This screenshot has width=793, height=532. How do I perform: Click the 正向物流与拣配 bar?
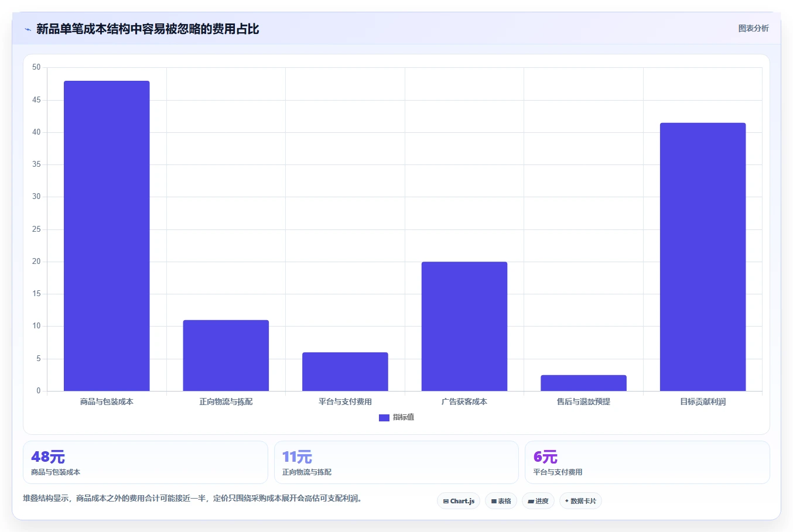226,355
